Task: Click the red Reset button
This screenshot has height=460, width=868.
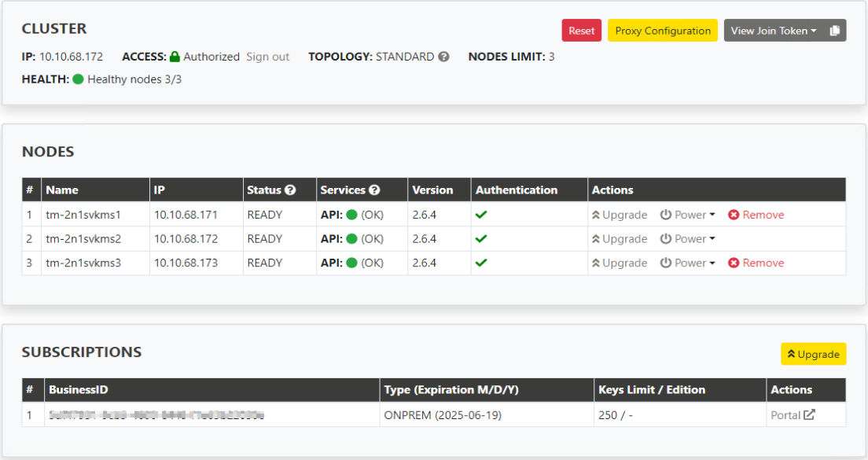Action: point(581,31)
